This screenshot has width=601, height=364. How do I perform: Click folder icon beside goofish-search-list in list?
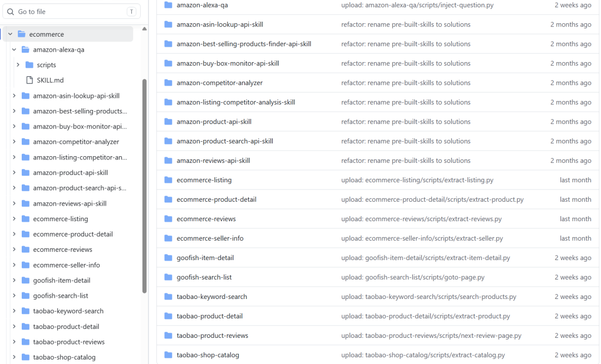(x=168, y=277)
